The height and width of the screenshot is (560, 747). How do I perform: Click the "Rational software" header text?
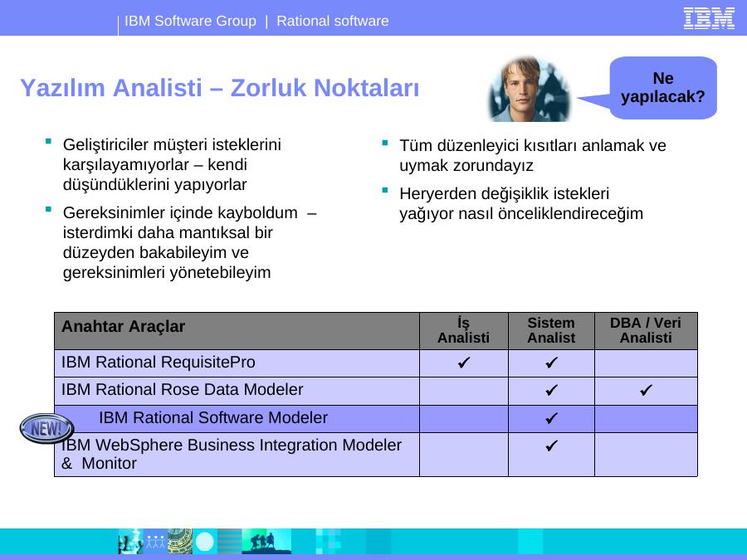(333, 21)
